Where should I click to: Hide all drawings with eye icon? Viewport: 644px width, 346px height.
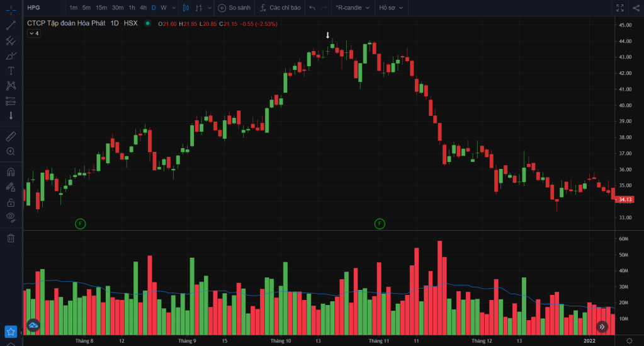click(11, 217)
